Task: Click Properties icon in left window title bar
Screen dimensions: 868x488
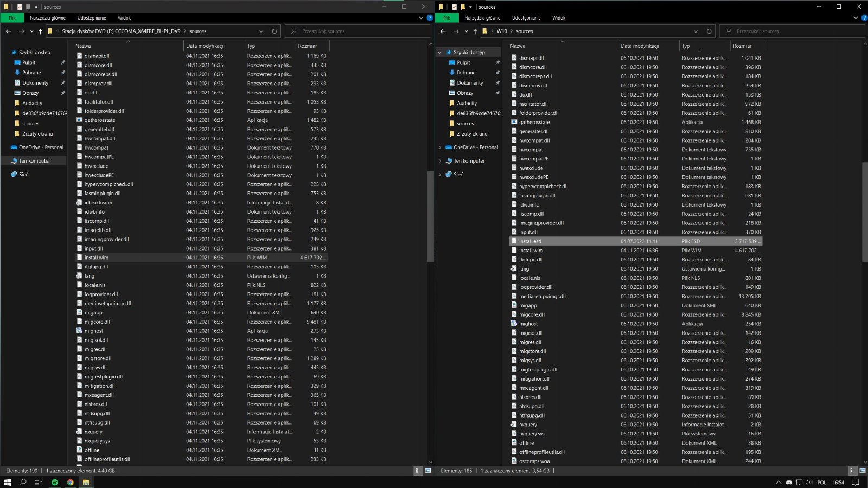Action: (20, 7)
